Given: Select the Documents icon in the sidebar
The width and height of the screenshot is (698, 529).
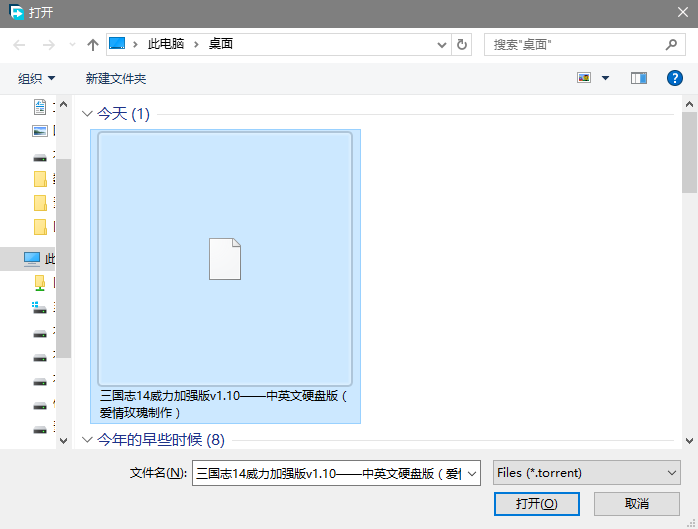Looking at the screenshot, I should (x=40, y=107).
